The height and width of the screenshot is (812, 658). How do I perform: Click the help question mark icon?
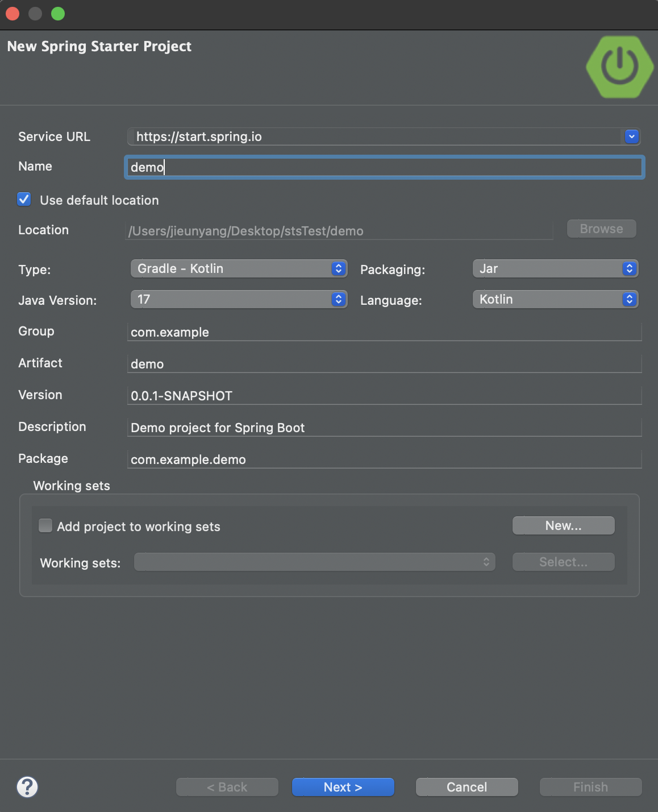coord(27,787)
